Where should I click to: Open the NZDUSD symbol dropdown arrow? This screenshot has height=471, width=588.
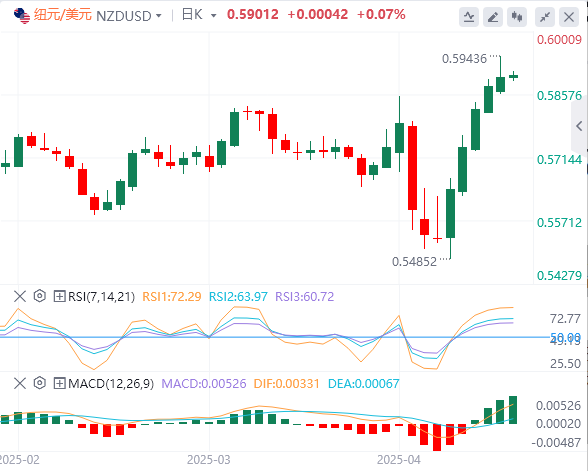tap(159, 16)
